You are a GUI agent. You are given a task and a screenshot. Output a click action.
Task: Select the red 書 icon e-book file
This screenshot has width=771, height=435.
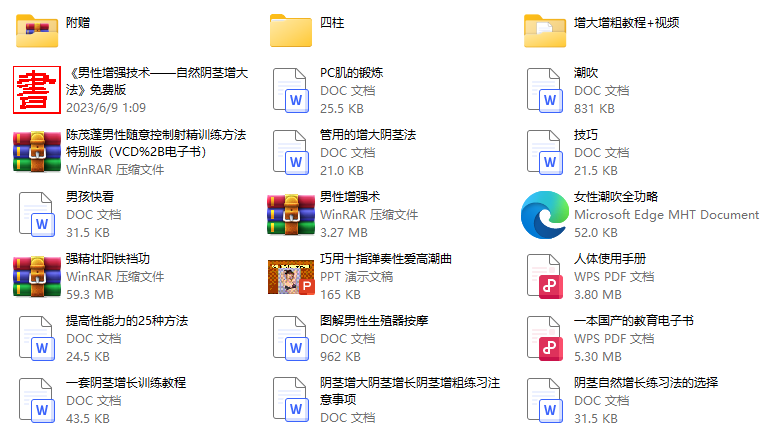coord(37,90)
